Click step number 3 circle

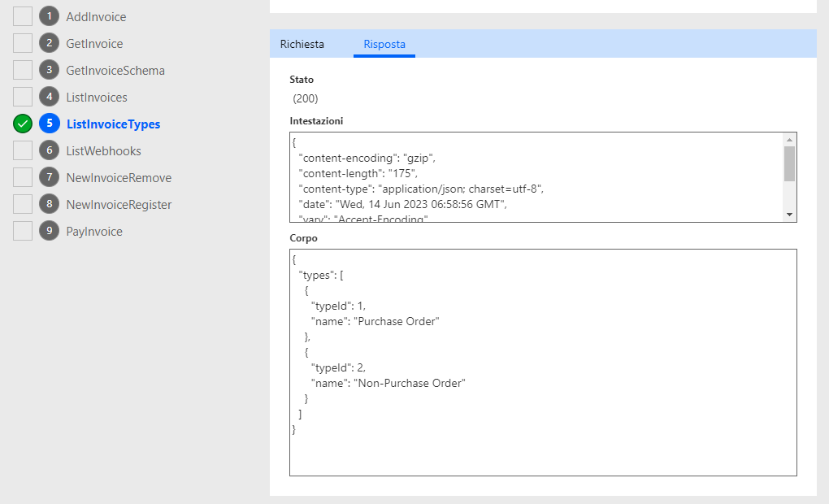point(49,70)
